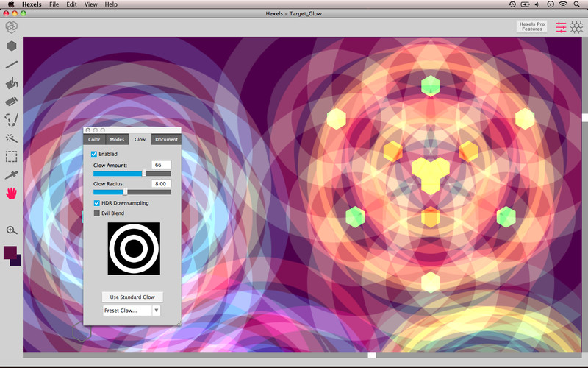Click the vertical canvas scrollbar handle
Image resolution: width=588 pixels, height=368 pixels.
point(584,118)
